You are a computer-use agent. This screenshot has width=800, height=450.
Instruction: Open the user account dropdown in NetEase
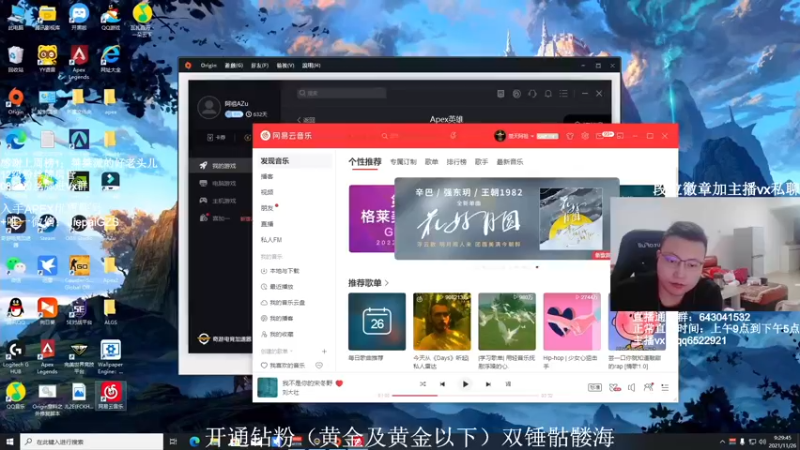pyautogui.click(x=520, y=136)
